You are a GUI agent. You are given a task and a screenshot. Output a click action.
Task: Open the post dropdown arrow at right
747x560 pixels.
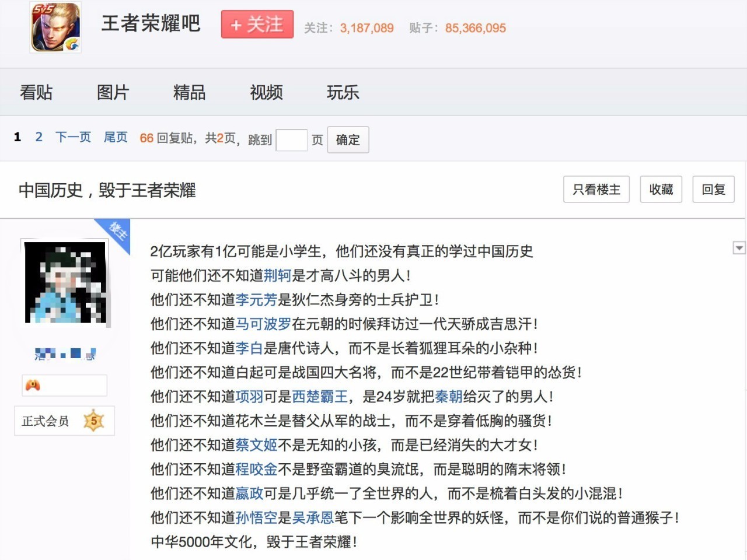pyautogui.click(x=739, y=248)
